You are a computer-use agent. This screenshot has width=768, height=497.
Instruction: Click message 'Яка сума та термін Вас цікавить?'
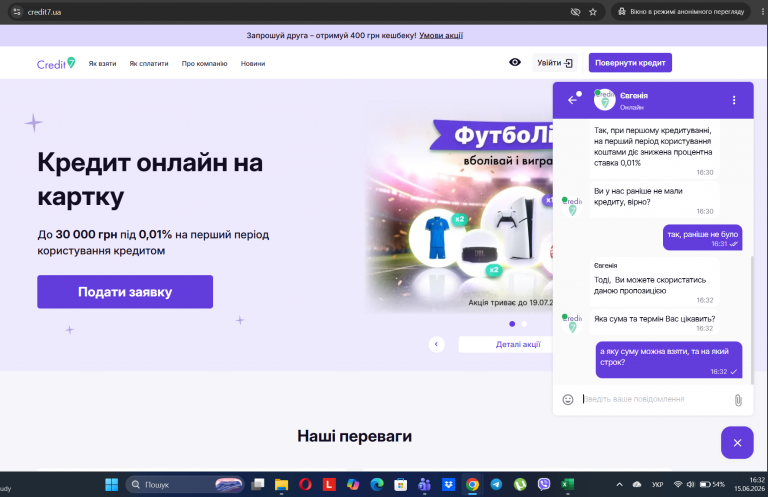tap(654, 323)
